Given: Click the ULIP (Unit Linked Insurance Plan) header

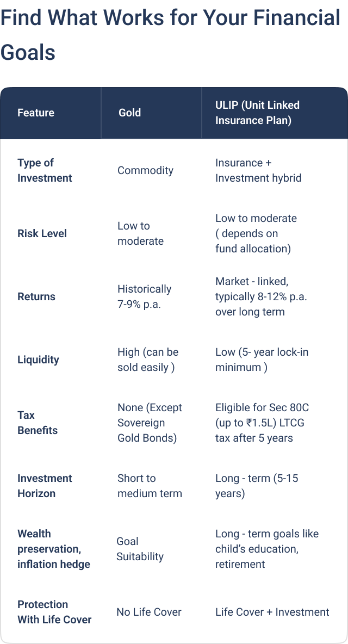Looking at the screenshot, I should [x=257, y=113].
